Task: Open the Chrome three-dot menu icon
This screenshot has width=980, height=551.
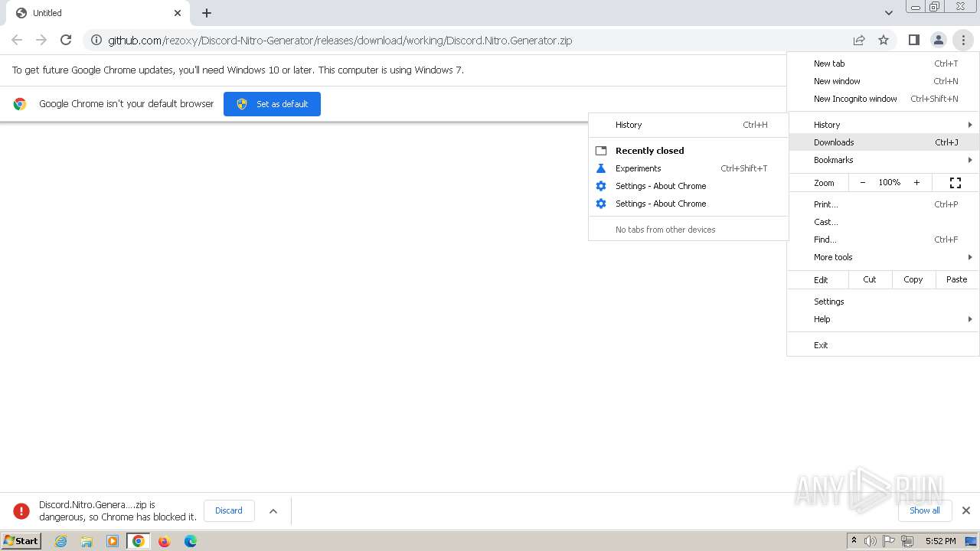Action: click(963, 40)
